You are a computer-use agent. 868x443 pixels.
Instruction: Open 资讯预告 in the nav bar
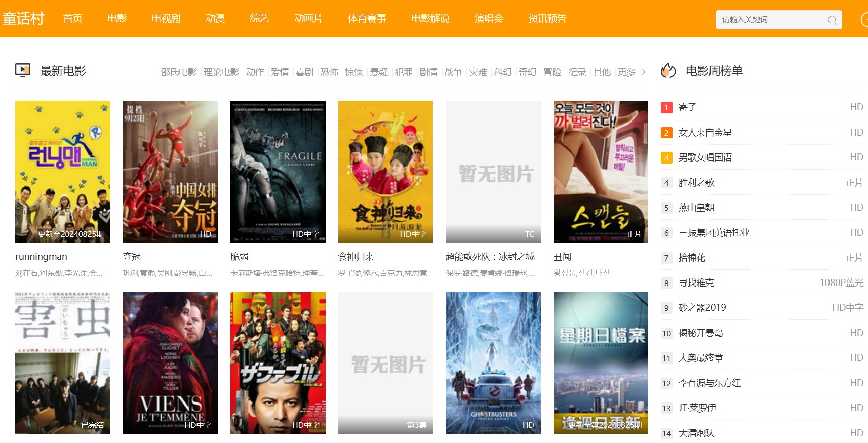point(547,19)
